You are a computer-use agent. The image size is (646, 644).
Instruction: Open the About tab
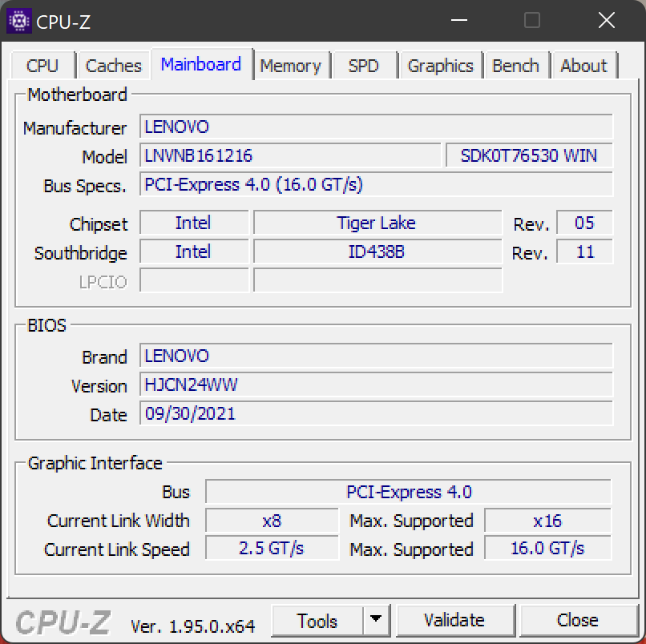584,66
